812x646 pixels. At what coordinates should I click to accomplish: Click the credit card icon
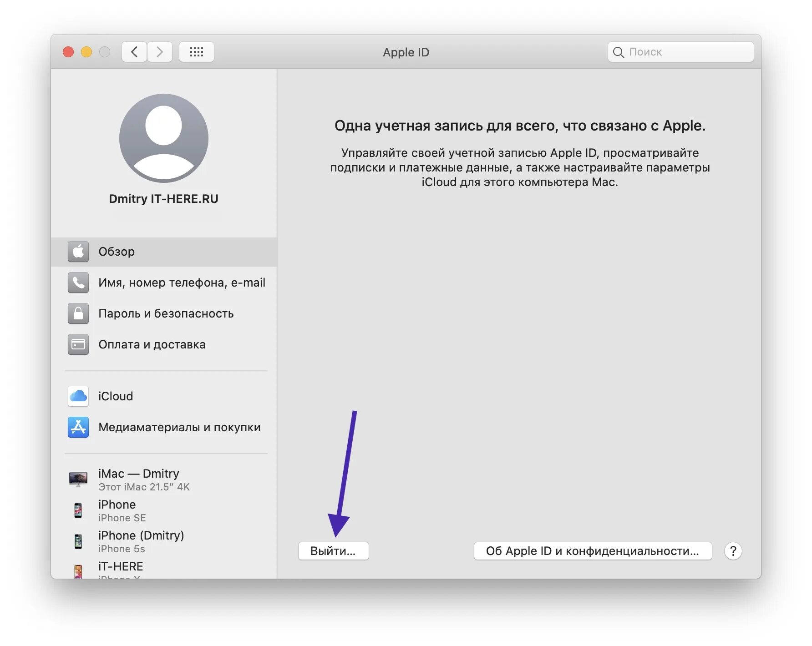(78, 344)
